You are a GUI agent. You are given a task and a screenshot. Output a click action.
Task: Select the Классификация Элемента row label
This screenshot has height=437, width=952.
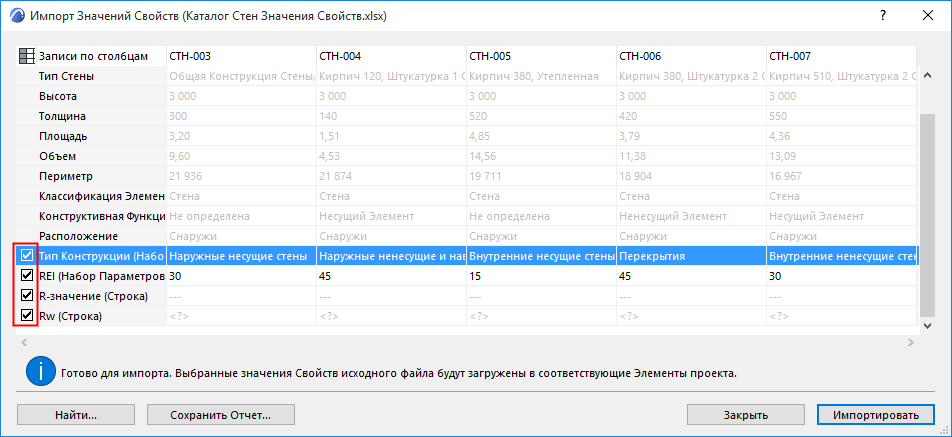(102, 196)
